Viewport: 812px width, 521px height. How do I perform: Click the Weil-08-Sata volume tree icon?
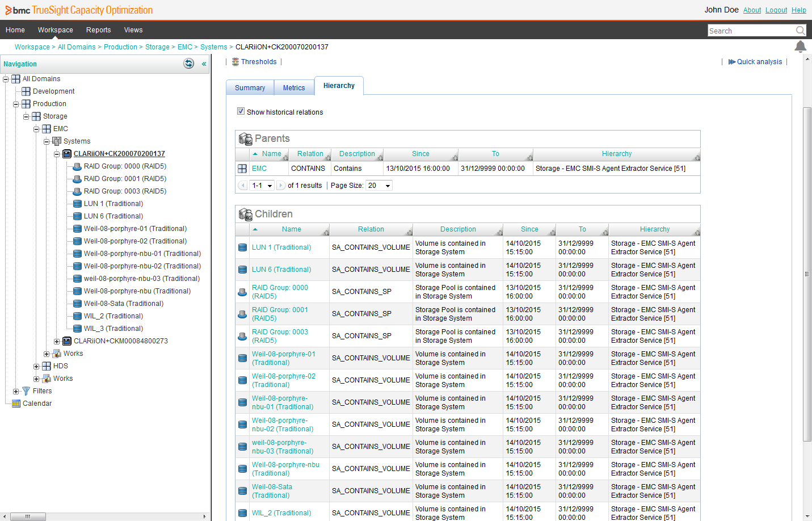pos(77,304)
